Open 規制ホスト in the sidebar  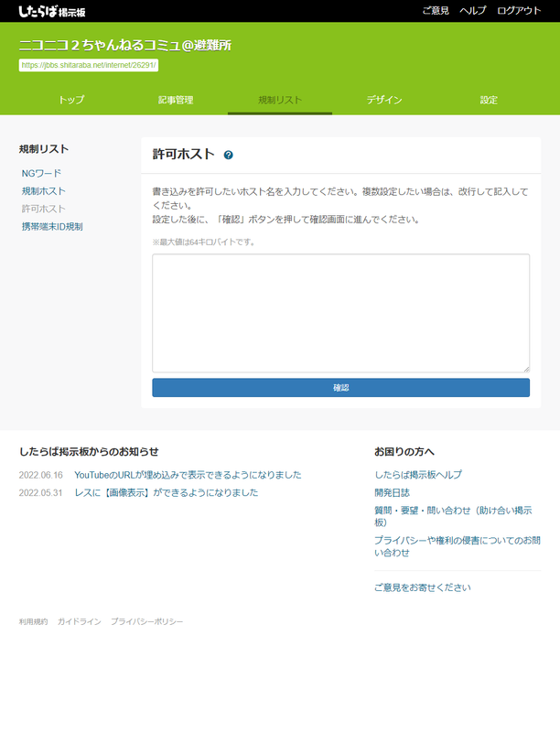[43, 191]
